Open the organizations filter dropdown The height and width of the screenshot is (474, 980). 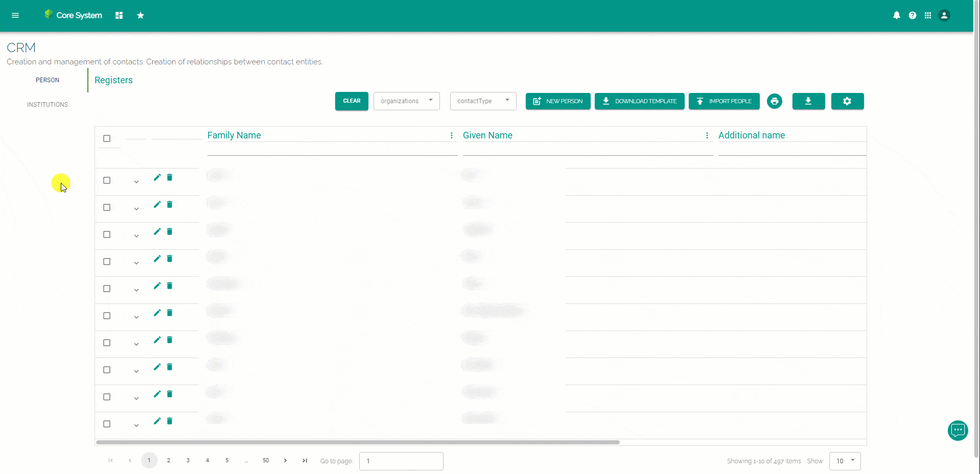click(x=406, y=101)
